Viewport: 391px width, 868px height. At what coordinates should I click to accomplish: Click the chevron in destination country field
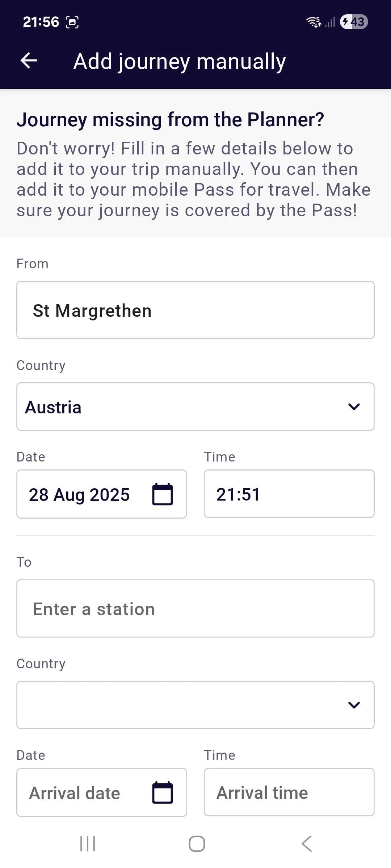click(354, 705)
